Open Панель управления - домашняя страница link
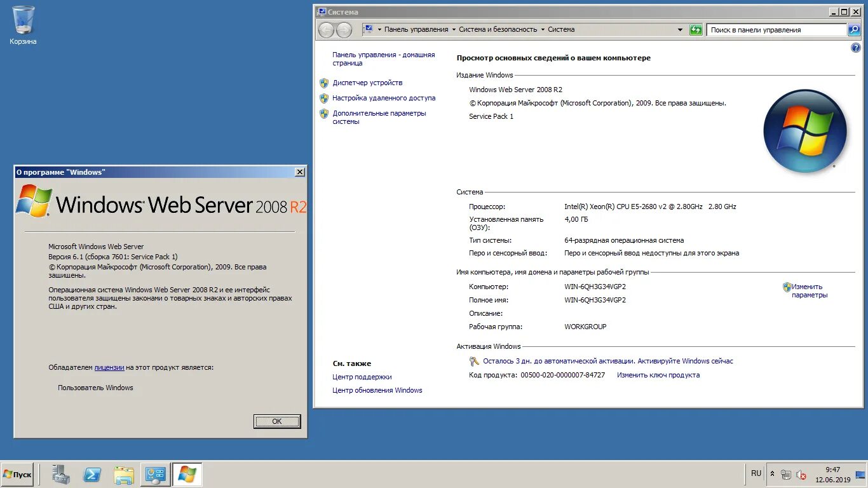Screen dimensions: 868x488 tap(383, 58)
